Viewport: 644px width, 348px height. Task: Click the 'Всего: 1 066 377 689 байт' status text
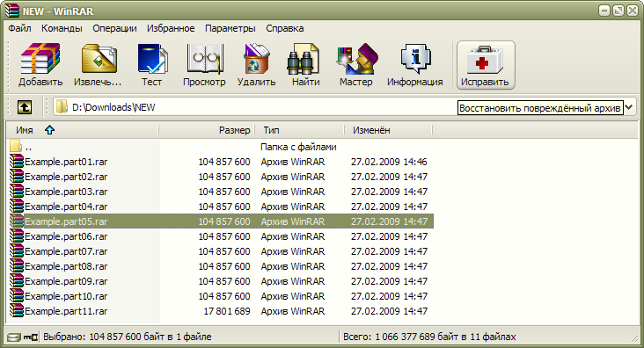coord(429,337)
